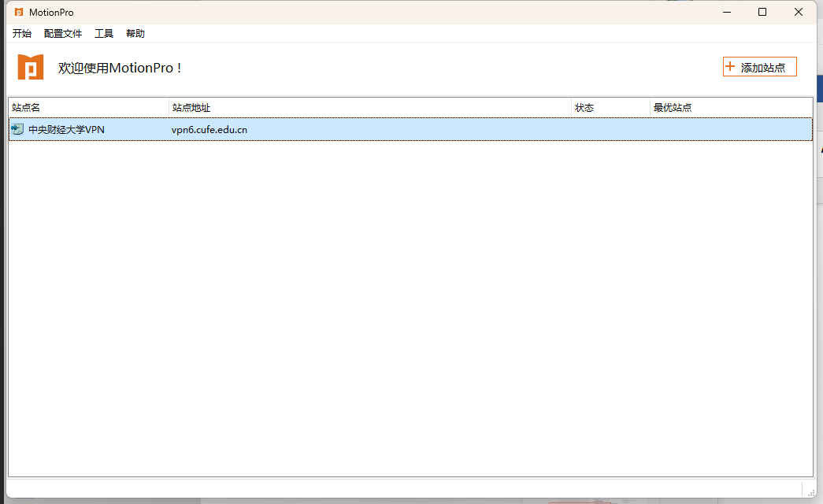The height and width of the screenshot is (504, 823).
Task: Click the MotionPro title text in the title bar
Action: coord(51,13)
